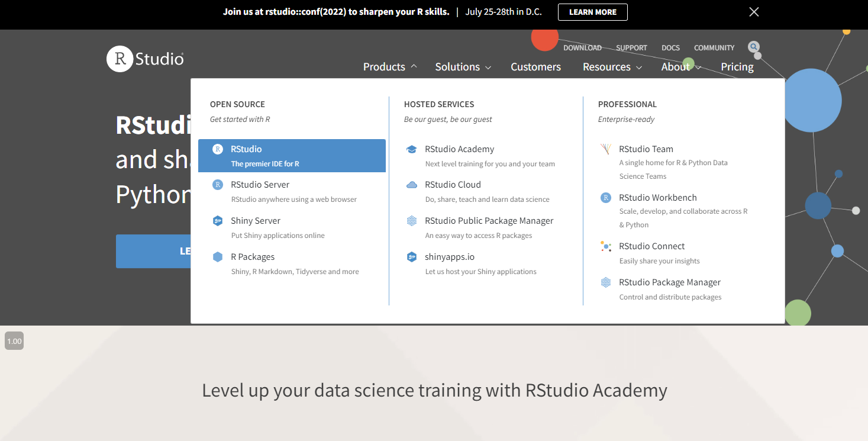Click the RStudio Academy graduation cap icon
Screen dimensions: 868x441
pyautogui.click(x=412, y=149)
